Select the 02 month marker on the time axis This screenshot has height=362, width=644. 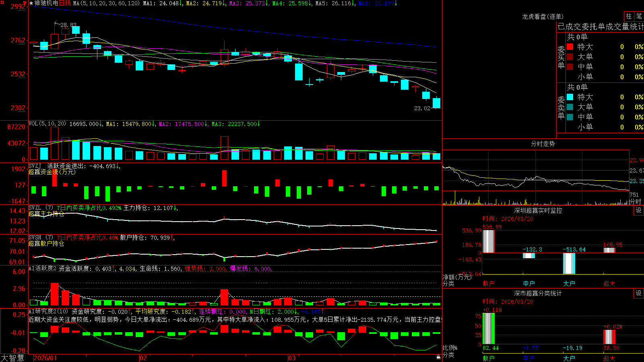pos(143,358)
